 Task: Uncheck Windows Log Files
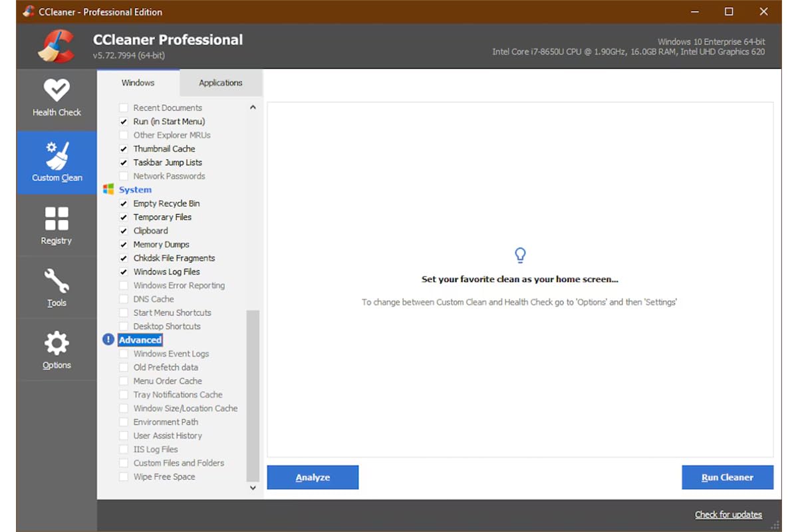pyautogui.click(x=124, y=272)
